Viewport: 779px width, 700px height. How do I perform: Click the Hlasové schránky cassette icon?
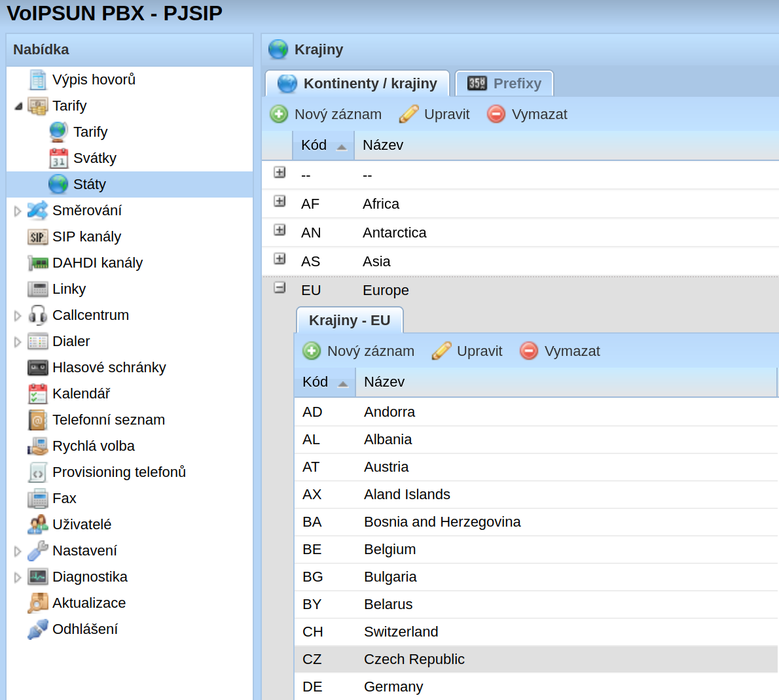pos(38,368)
